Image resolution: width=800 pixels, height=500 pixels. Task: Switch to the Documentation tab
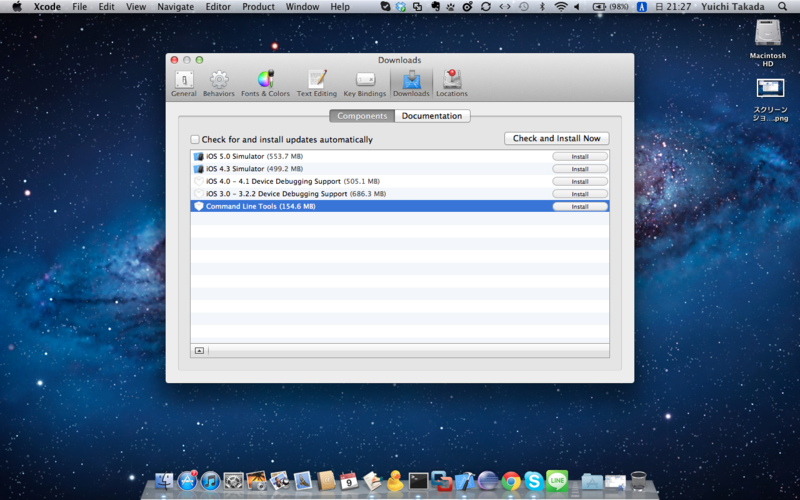coord(432,116)
